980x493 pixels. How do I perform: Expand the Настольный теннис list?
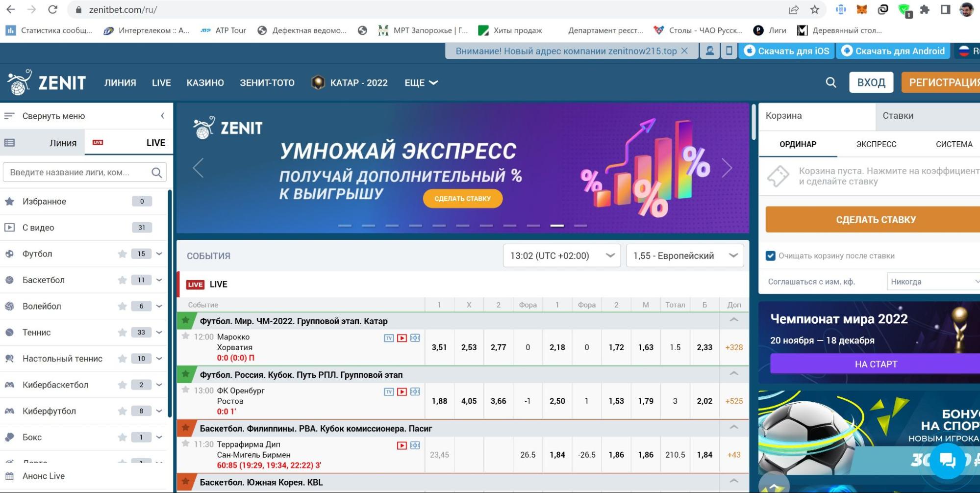[159, 359]
